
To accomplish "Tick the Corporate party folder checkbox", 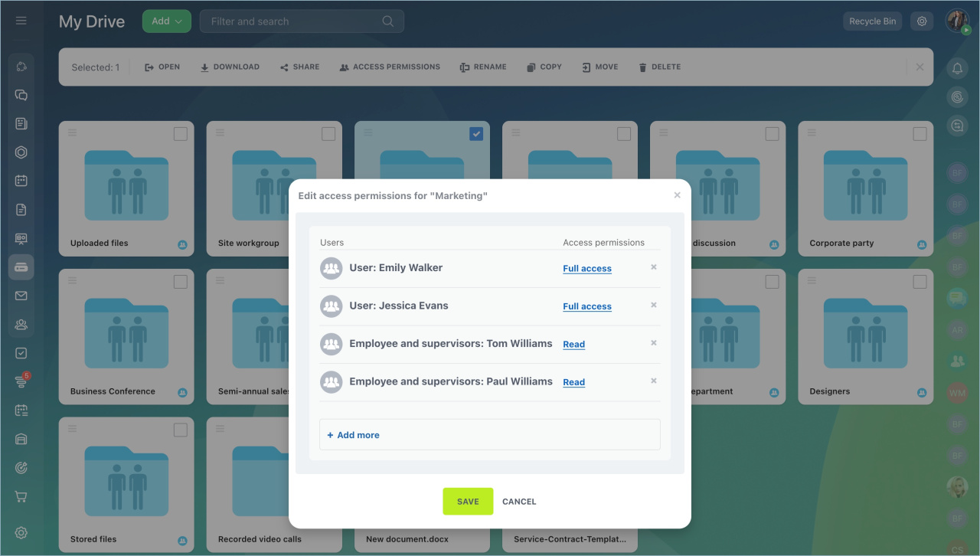I will click(x=920, y=134).
